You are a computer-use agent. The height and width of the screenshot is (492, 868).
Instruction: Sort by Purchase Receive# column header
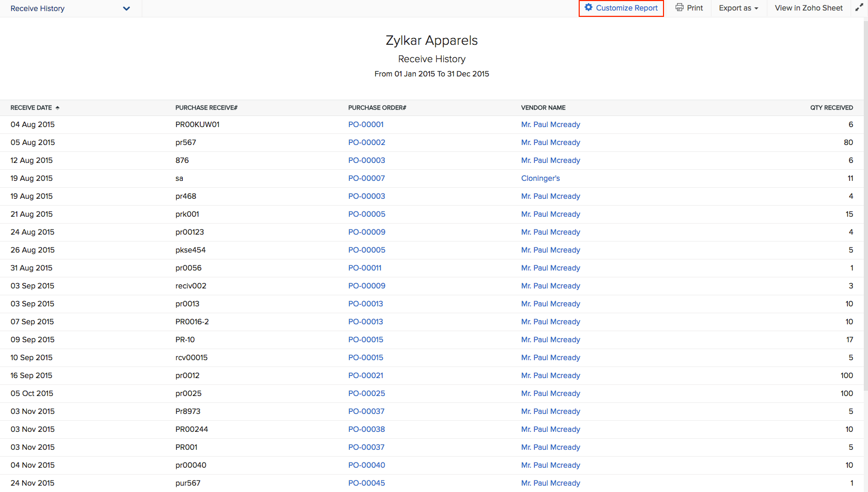[206, 108]
